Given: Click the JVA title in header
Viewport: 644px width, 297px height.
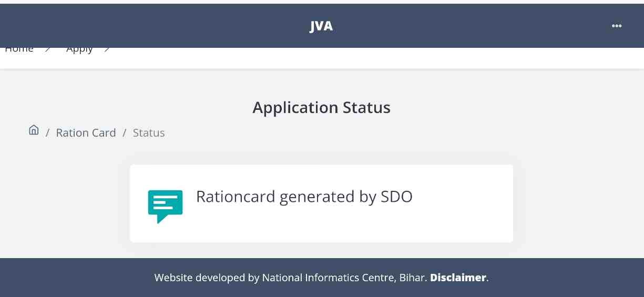Looking at the screenshot, I should [321, 26].
